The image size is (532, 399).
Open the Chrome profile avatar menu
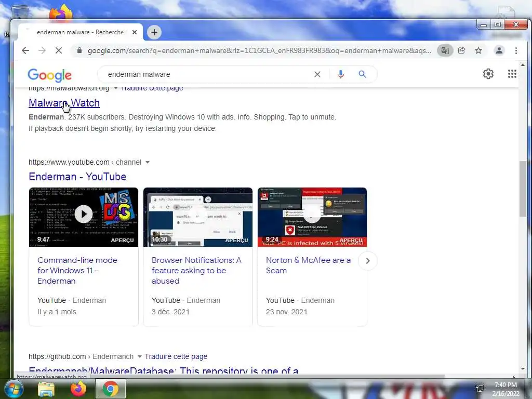point(499,50)
